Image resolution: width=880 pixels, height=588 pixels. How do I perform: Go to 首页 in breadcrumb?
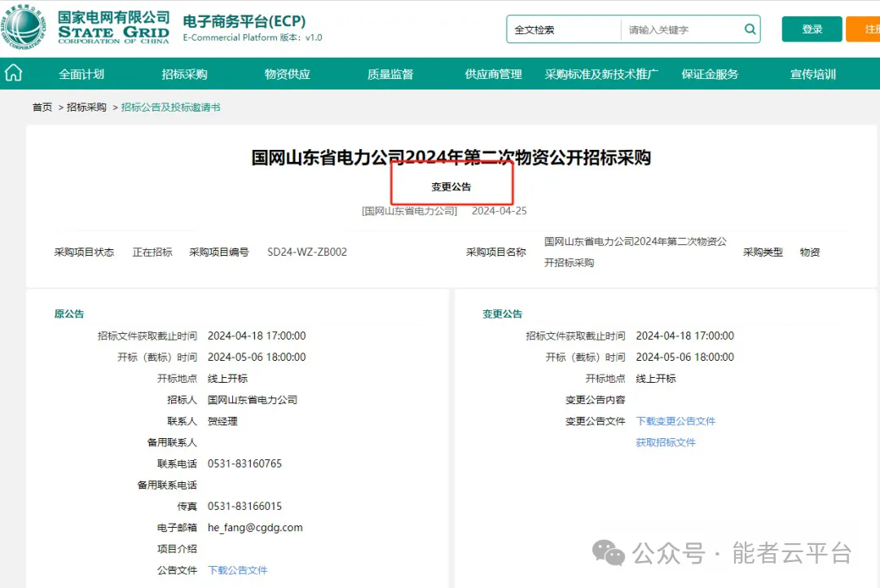coord(42,108)
